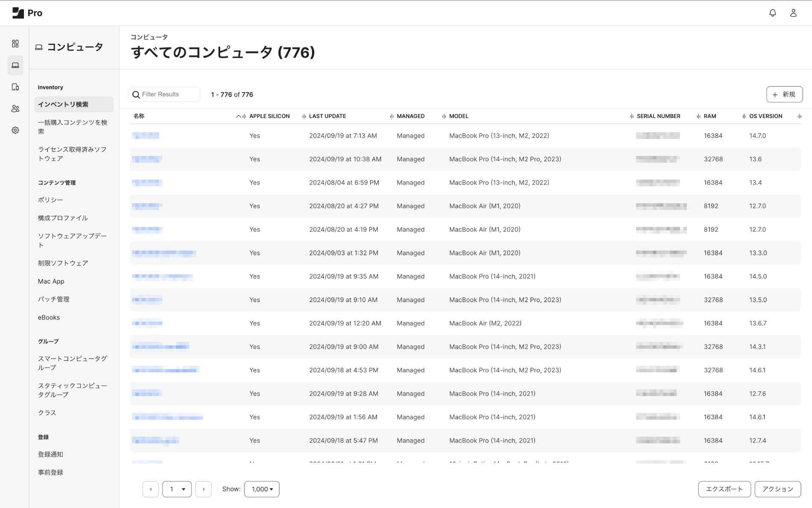Go to the next page arrow

click(203, 489)
